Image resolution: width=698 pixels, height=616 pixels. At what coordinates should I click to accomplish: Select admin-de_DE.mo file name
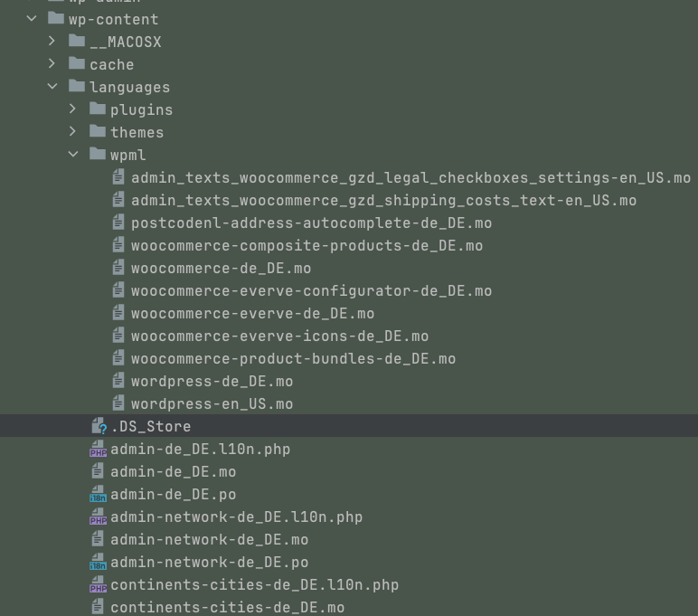click(x=174, y=472)
